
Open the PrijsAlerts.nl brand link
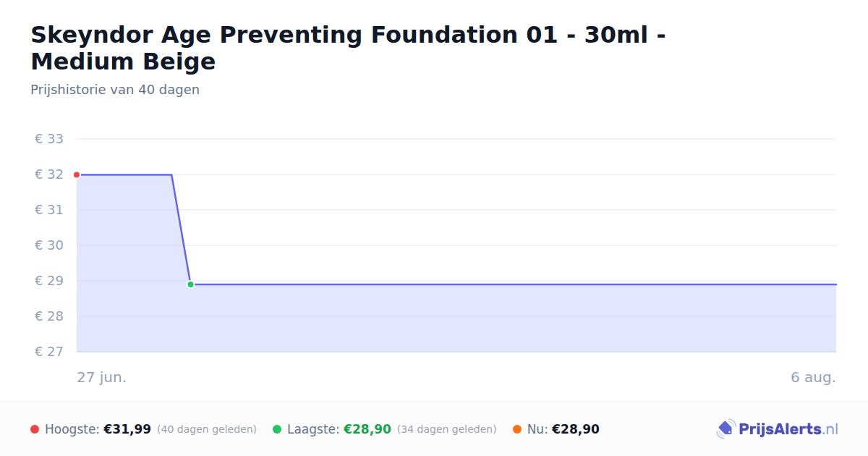pyautogui.click(x=777, y=429)
